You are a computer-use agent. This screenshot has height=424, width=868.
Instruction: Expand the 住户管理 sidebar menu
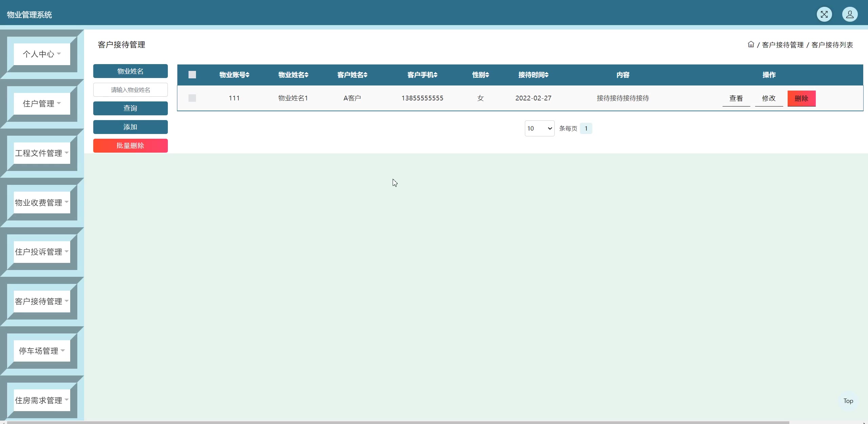coord(42,103)
